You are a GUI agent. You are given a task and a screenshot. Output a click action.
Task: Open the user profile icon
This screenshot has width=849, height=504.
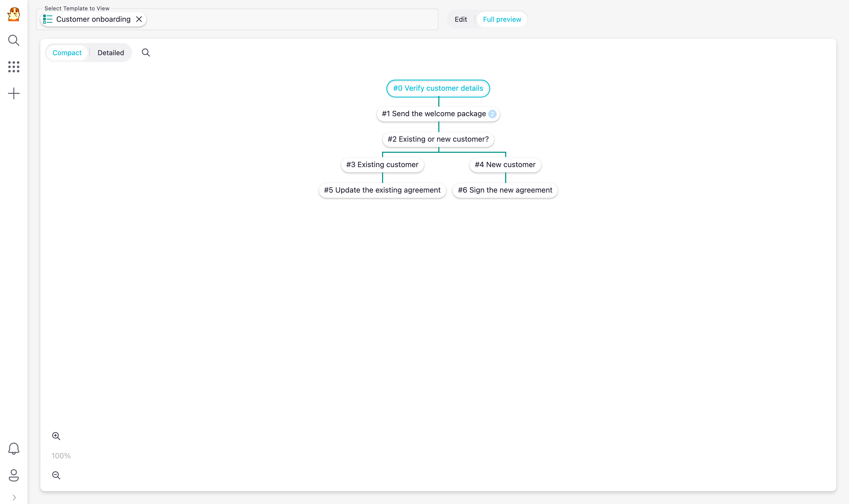coord(14,475)
